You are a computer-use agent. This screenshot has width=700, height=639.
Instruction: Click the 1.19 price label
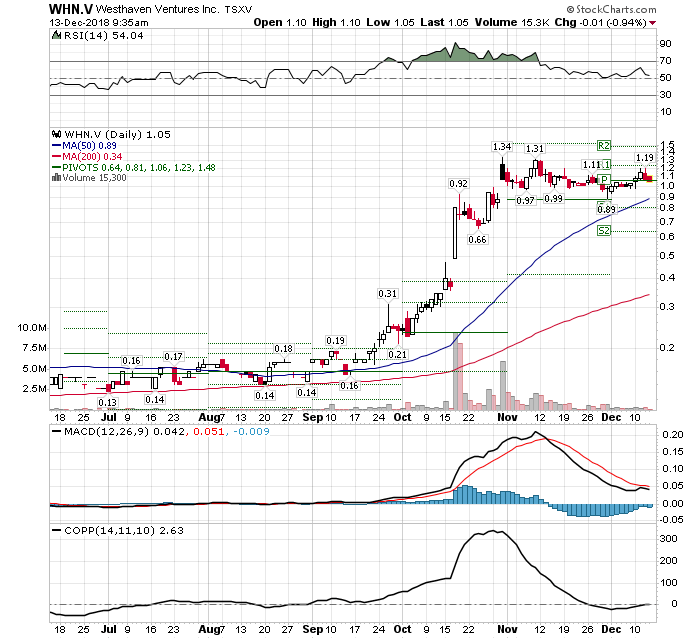click(x=645, y=158)
